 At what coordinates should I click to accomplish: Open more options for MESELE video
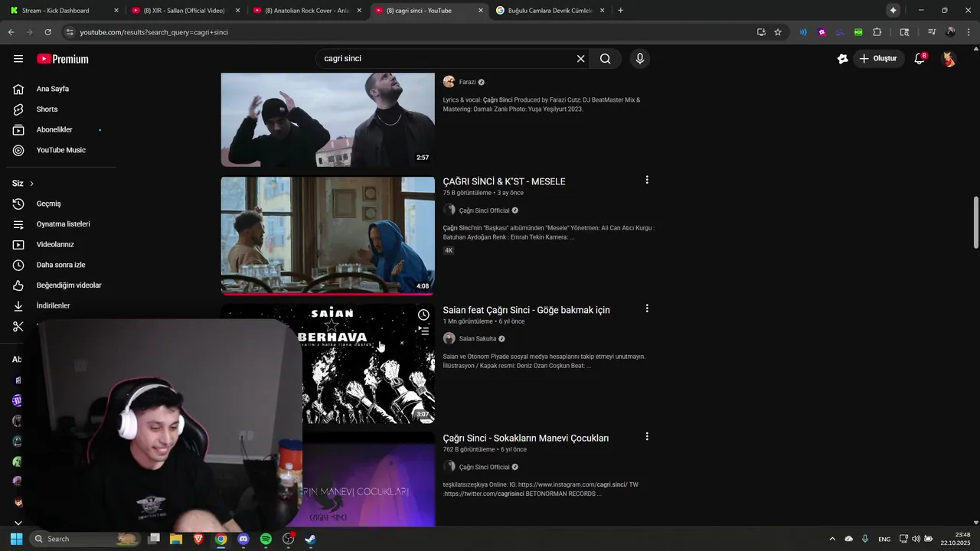point(647,180)
